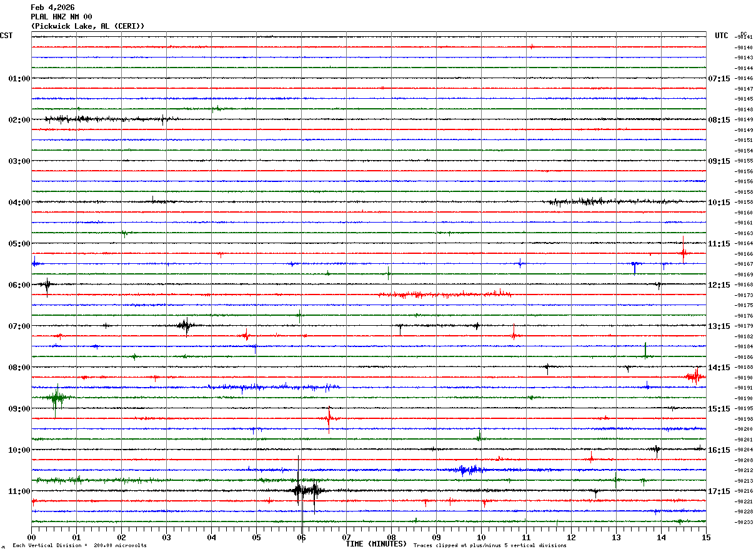
Task: Select the 10:00 CST time label
Action: 19,450
